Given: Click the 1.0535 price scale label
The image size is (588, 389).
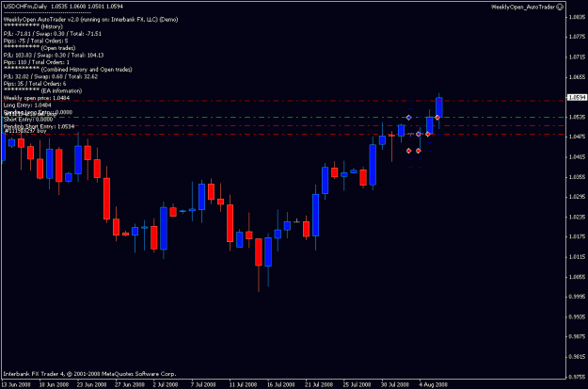Looking at the screenshot, I should (x=577, y=118).
